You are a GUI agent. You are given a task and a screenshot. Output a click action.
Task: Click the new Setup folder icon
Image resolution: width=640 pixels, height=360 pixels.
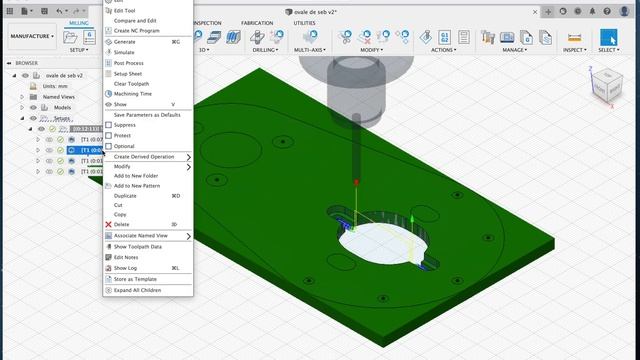[x=70, y=37]
